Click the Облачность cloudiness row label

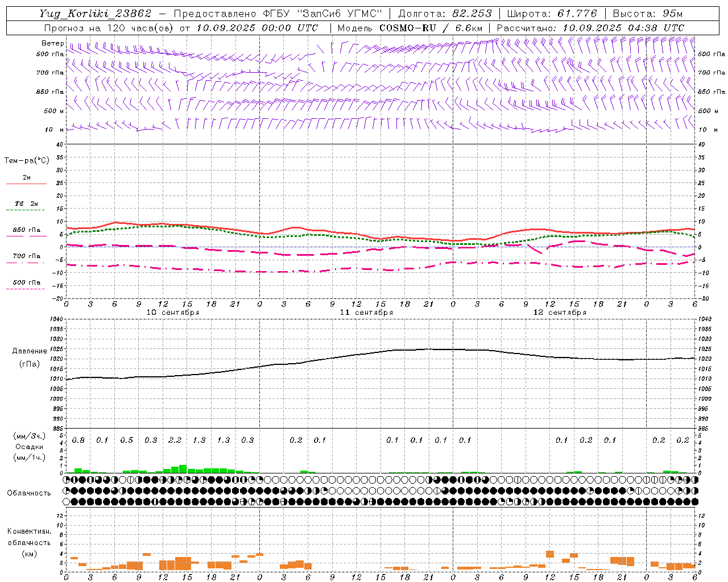[29, 493]
